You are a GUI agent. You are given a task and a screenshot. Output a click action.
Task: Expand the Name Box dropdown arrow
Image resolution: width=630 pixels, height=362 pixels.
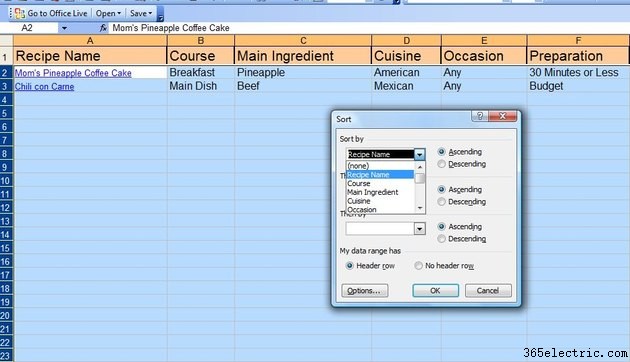(x=64, y=28)
